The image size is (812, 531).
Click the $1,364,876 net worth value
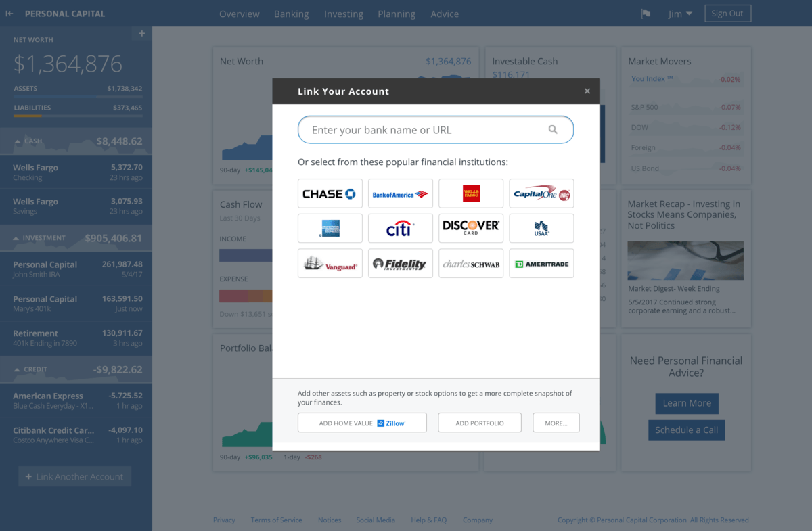[x=68, y=64]
